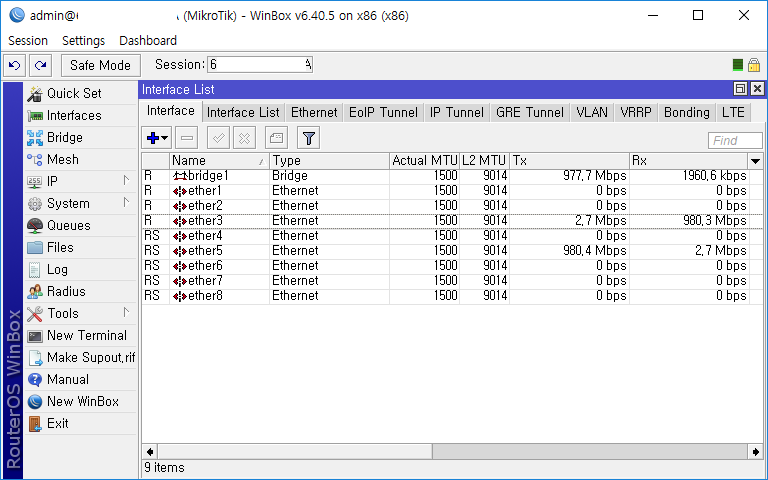The height and width of the screenshot is (480, 768).
Task: Open Interfaces in sidebar
Action: 80,116
